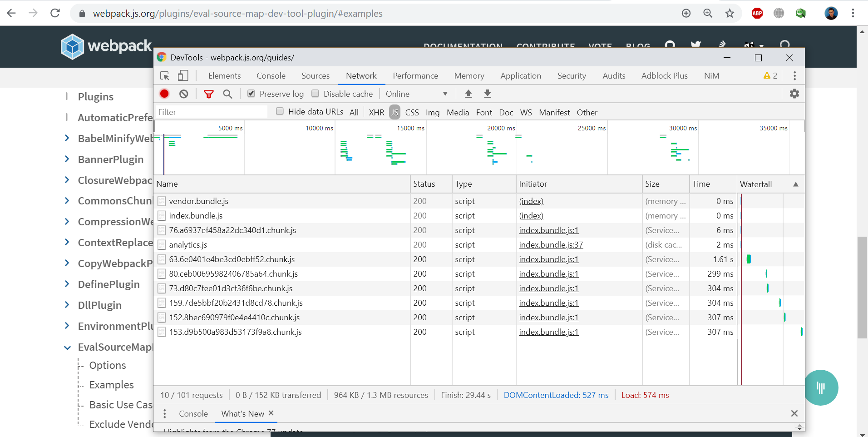
Task: Select the inspect element cursor icon
Action: (x=165, y=76)
